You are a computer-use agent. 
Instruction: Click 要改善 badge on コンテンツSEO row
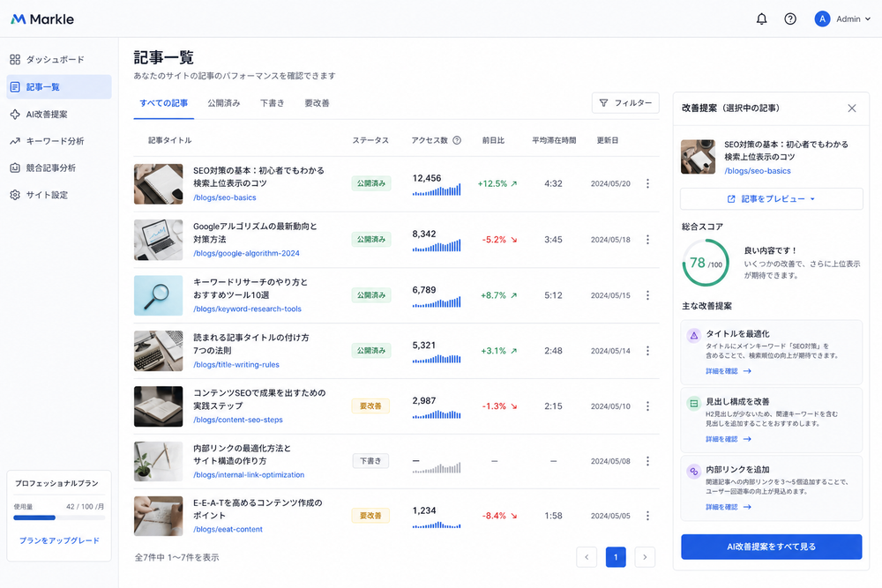(x=370, y=406)
